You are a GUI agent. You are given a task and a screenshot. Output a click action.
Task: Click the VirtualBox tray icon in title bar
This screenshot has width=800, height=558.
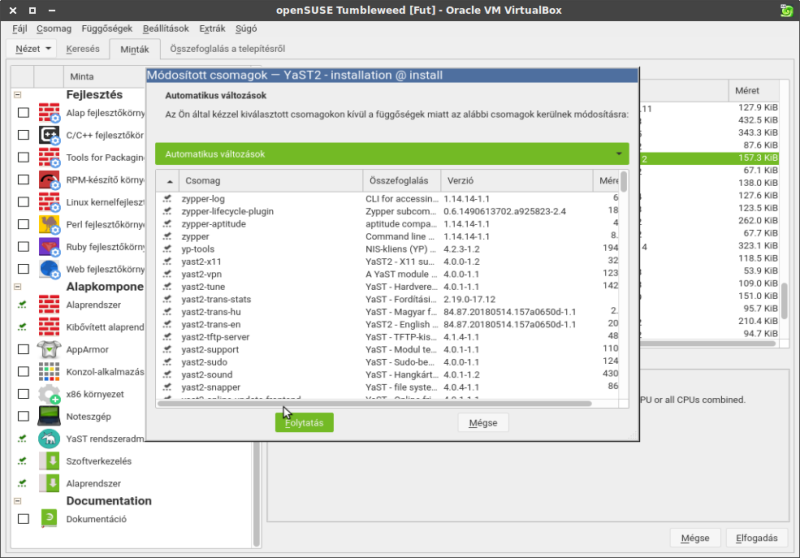pyautogui.click(x=786, y=10)
